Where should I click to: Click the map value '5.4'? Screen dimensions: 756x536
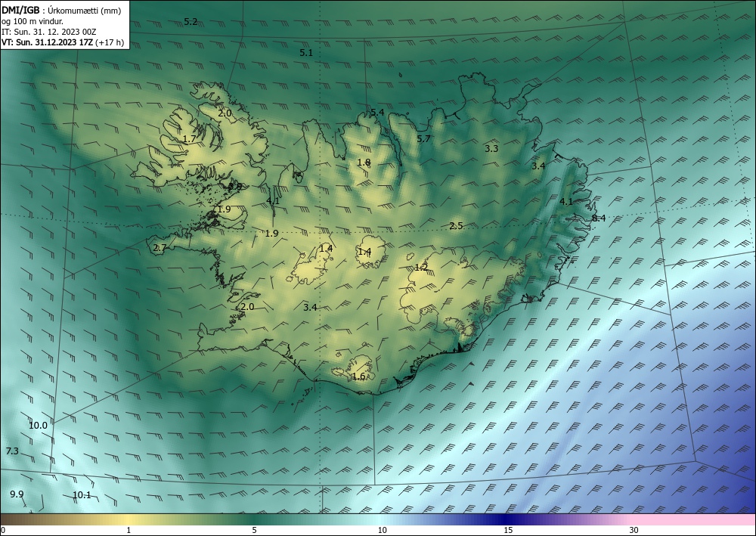pos(377,113)
